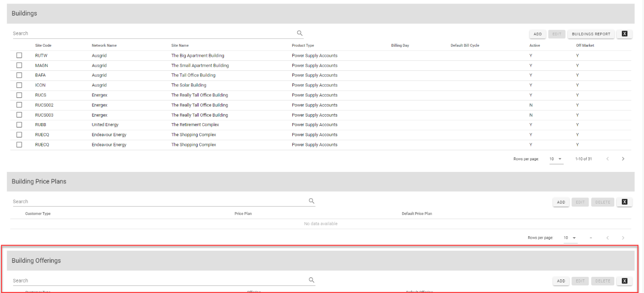644x293 pixels.
Task: Export Building Price Plans to Excel
Action: click(624, 202)
